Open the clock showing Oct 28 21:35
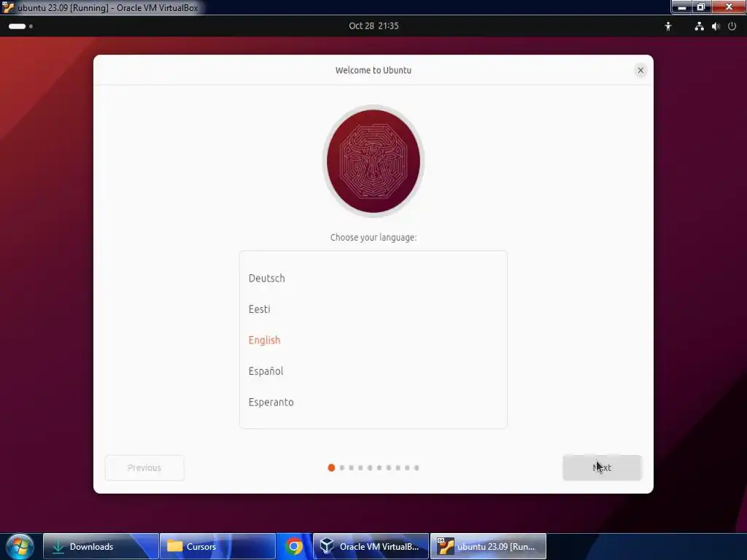 tap(373, 26)
